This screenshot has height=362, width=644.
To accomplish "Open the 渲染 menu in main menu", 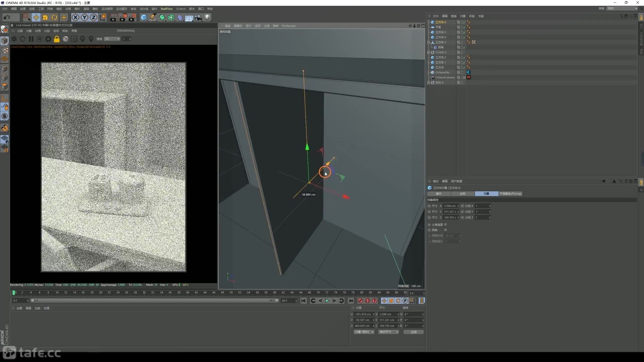I will 86,9.
